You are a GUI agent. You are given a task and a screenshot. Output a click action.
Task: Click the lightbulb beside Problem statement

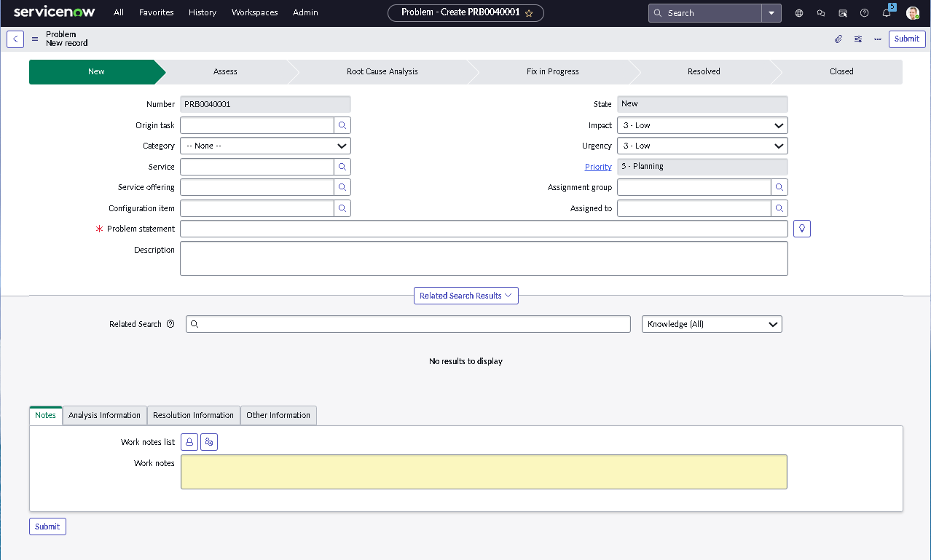click(801, 228)
